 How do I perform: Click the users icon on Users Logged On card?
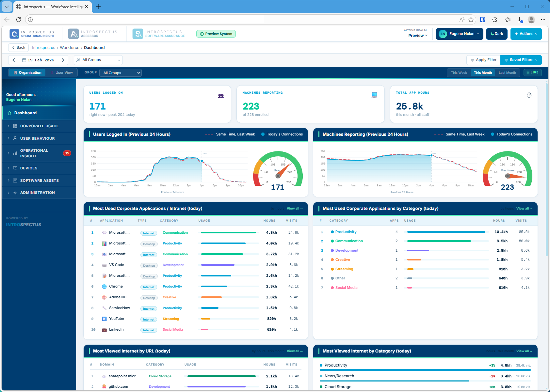click(x=221, y=96)
